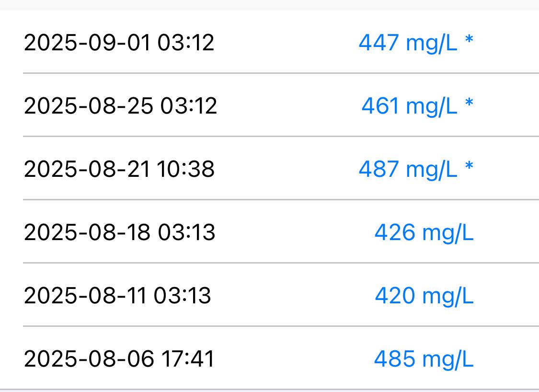Image resolution: width=539 pixels, height=392 pixels.
Task: Click the time 10:38 in third row
Action: point(185,169)
